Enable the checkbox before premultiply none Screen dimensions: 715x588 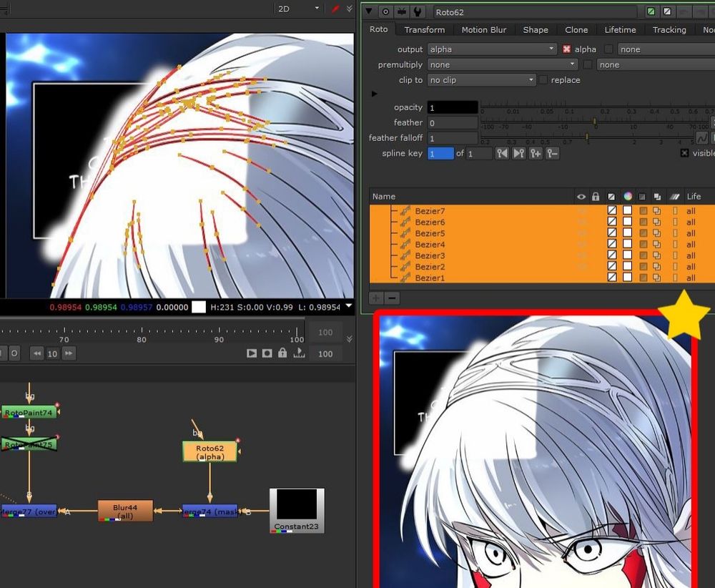588,64
